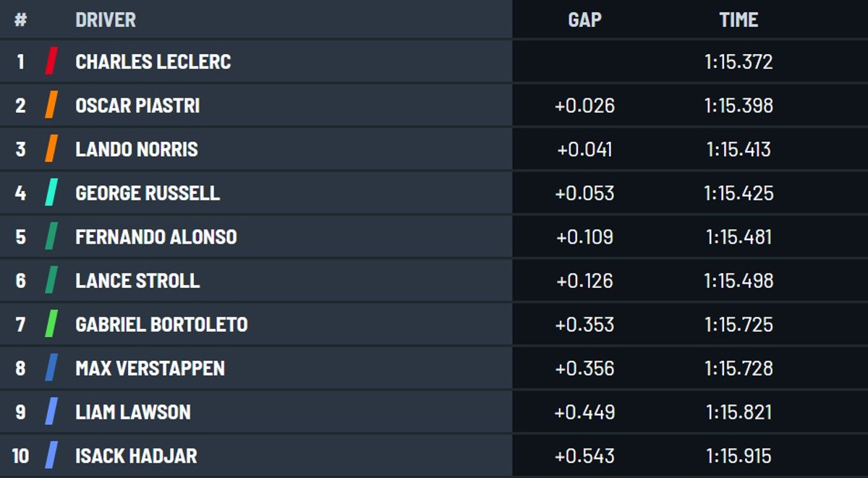Click Leclerc's lap time 1:15.372

click(739, 61)
